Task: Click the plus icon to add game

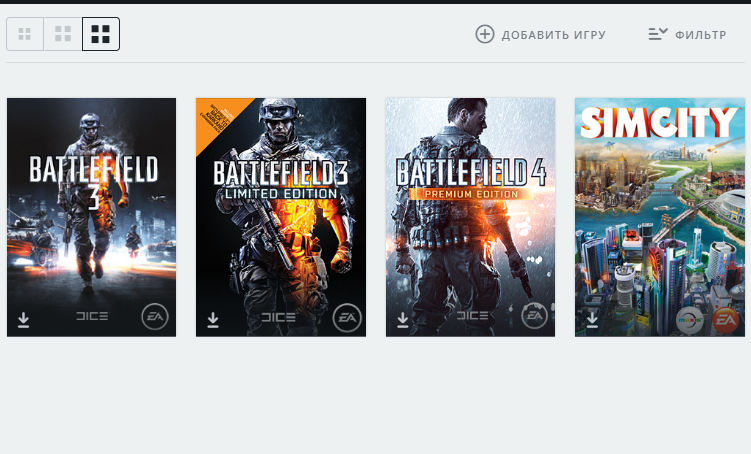Action: (485, 34)
